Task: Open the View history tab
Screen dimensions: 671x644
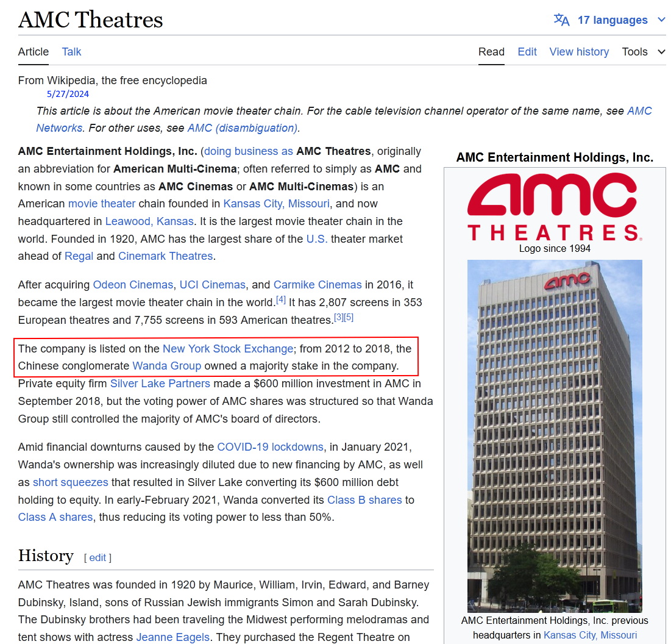Action: coord(579,52)
